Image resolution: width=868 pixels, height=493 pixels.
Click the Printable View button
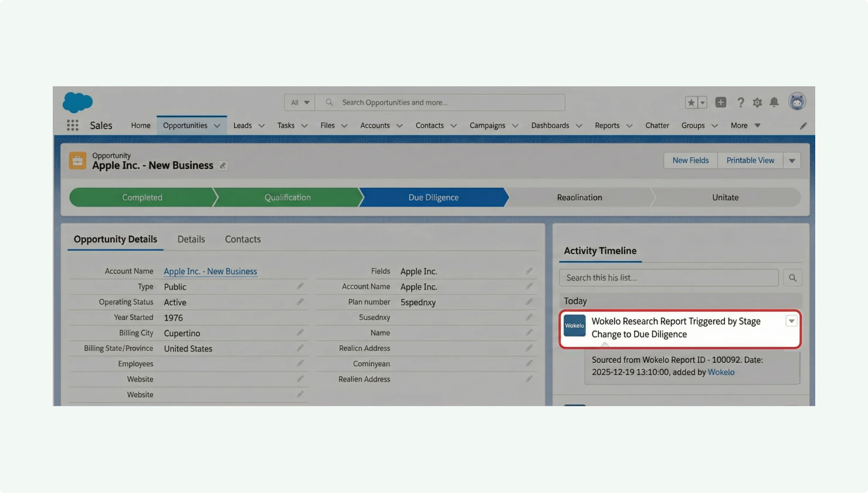750,160
